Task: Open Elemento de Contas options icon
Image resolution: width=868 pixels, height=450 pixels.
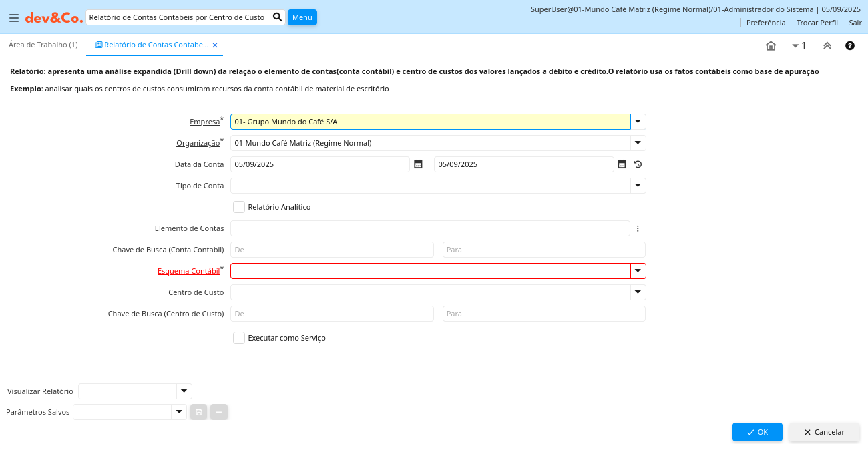Action: click(x=638, y=228)
